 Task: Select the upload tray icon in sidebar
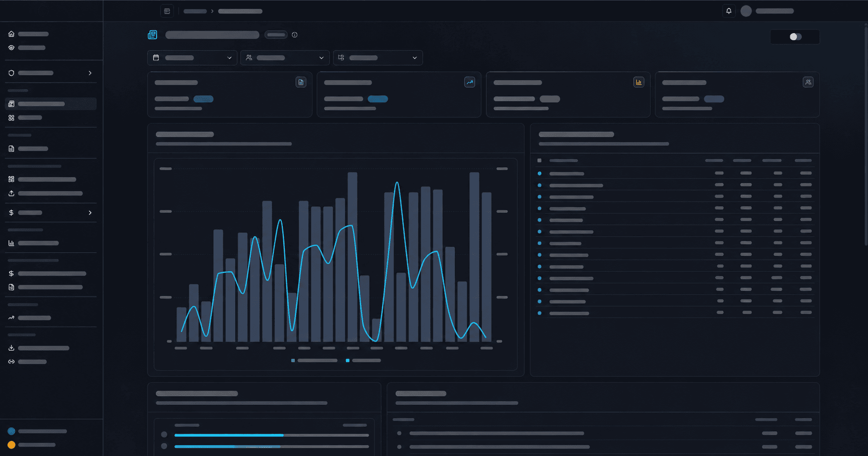pyautogui.click(x=12, y=193)
